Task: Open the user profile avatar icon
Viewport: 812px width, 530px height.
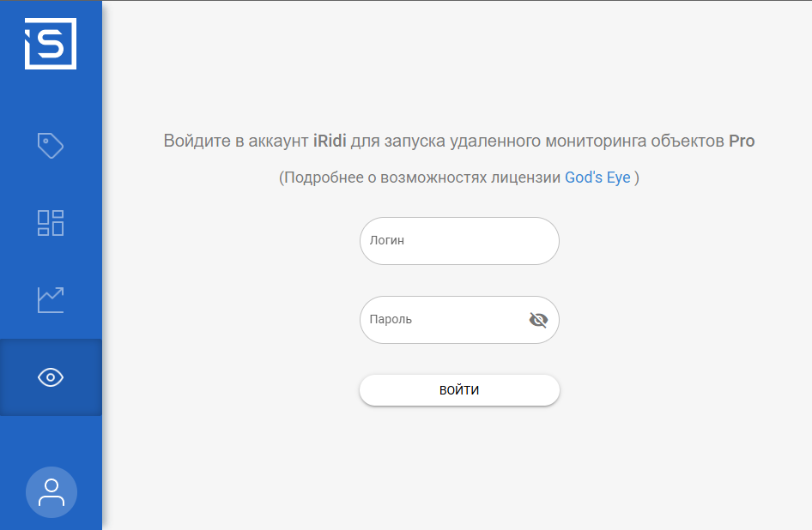Action: (x=52, y=492)
